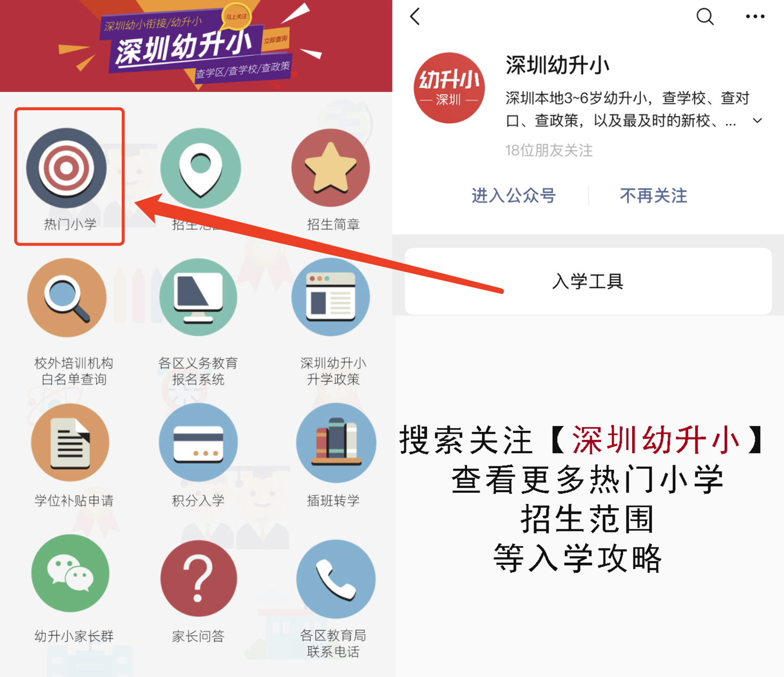Open 学位补贴申请 document icon
This screenshot has width=784, height=677.
(70, 443)
